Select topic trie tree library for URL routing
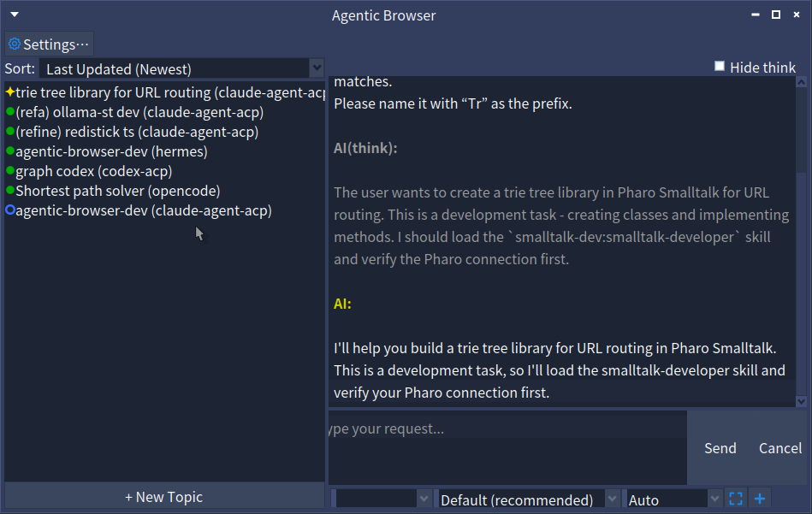This screenshot has width=812, height=514. [x=164, y=92]
